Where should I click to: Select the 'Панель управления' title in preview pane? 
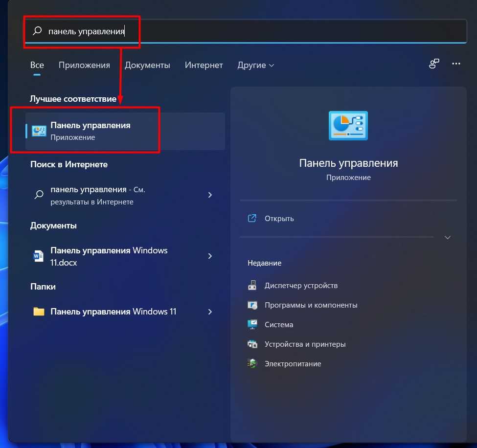(x=348, y=163)
